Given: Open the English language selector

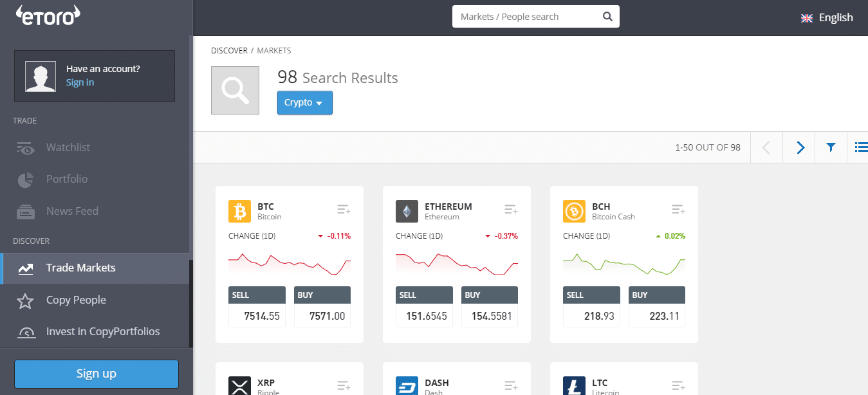Looking at the screenshot, I should 827,18.
